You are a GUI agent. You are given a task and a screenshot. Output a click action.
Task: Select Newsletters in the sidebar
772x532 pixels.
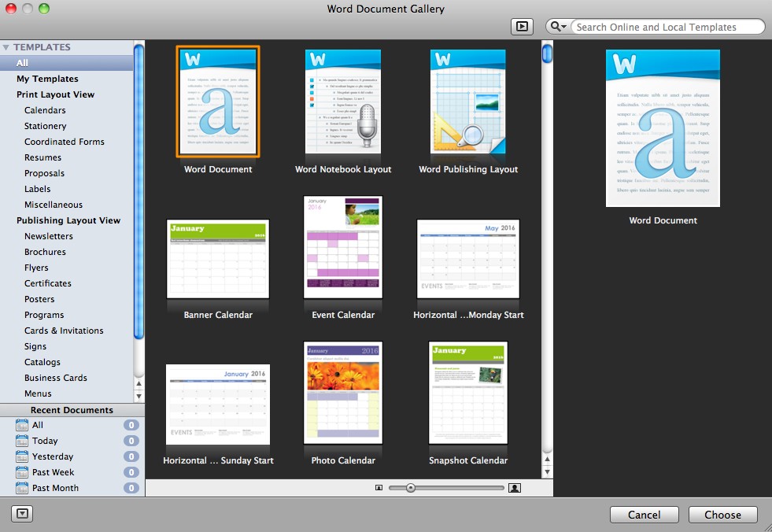(x=48, y=236)
